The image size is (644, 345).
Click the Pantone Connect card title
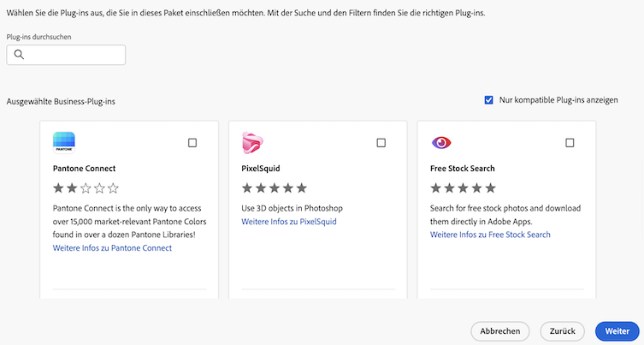tap(84, 169)
